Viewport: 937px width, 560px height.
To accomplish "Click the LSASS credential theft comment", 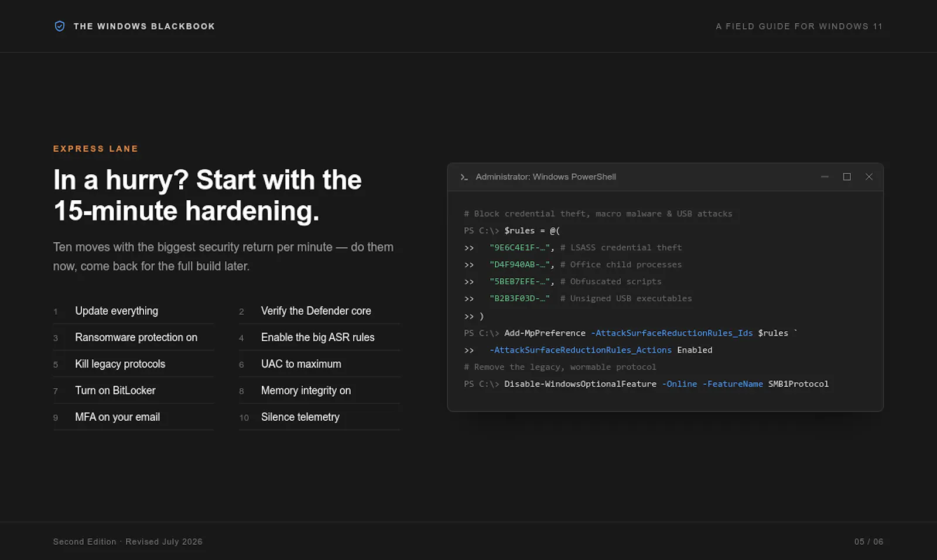I will tap(621, 248).
